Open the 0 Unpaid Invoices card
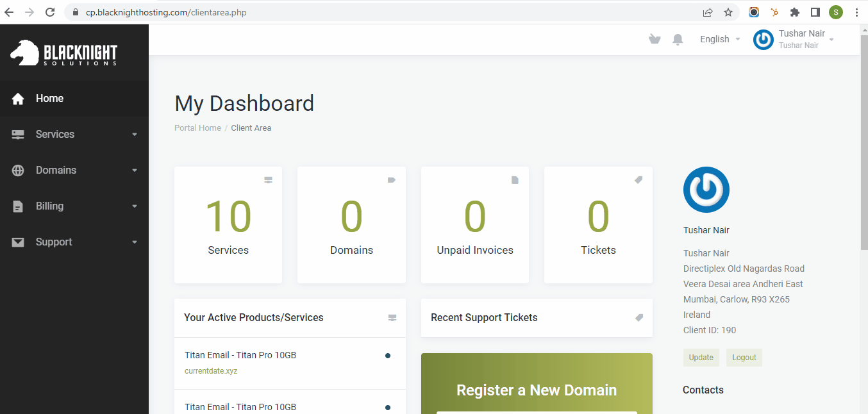 point(475,225)
